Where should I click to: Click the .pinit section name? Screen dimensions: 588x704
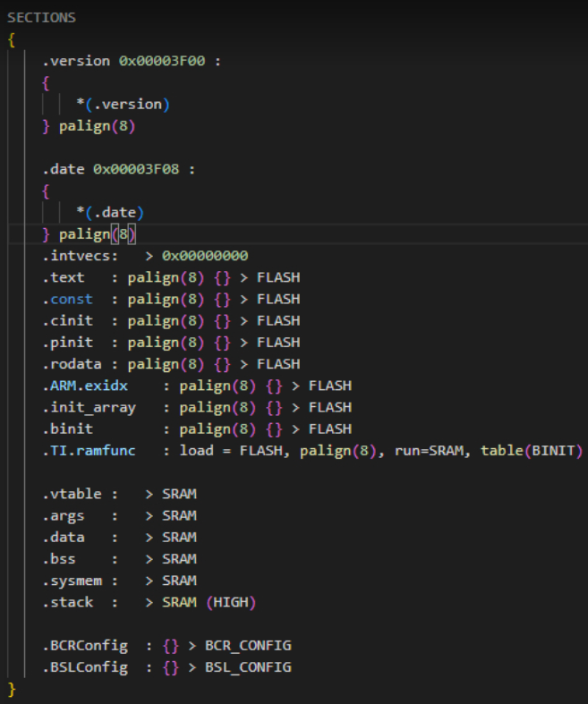(68, 342)
